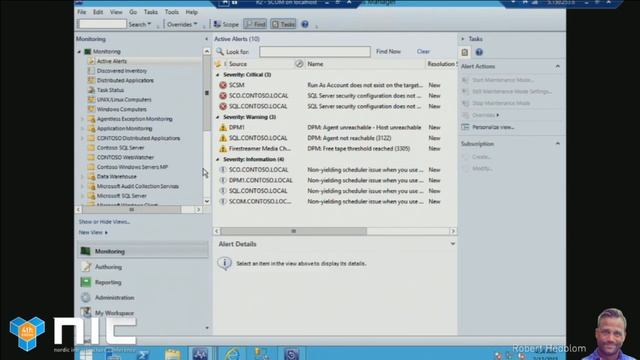Click the toolbar search input box
The height and width of the screenshot is (360, 640).
click(x=102, y=24)
